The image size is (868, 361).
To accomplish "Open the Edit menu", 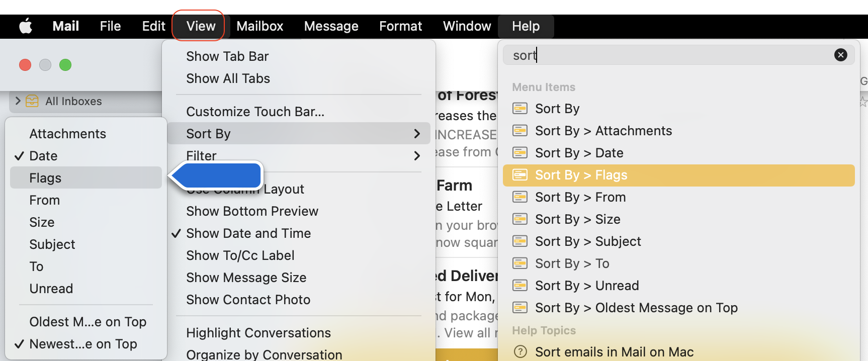I will (153, 26).
